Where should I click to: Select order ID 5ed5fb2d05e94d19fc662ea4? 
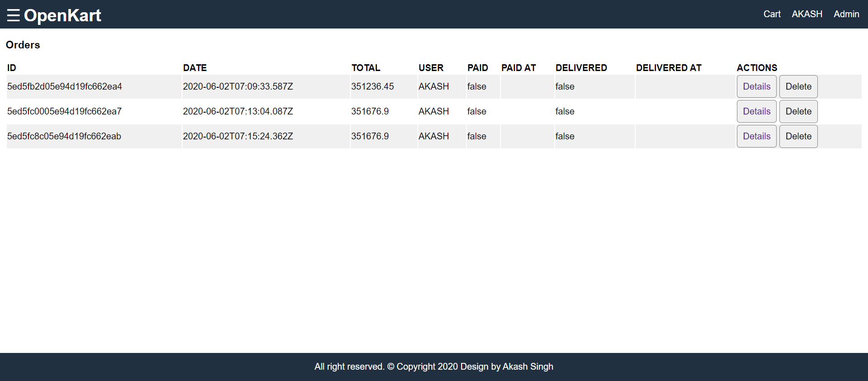coord(65,86)
